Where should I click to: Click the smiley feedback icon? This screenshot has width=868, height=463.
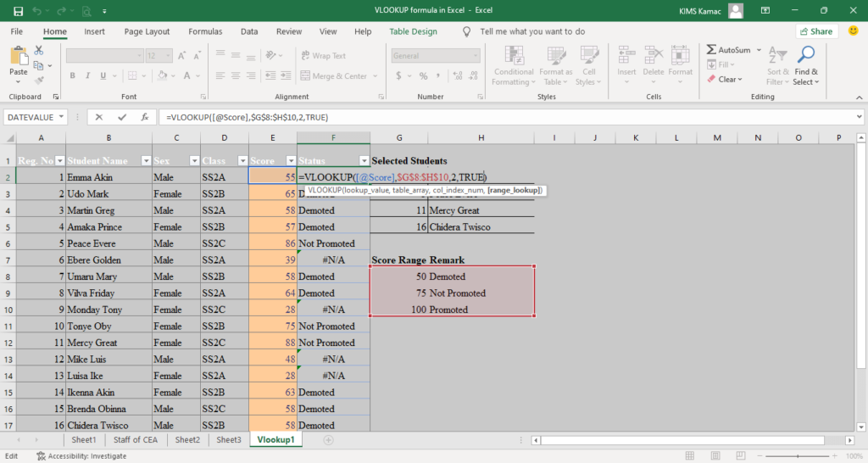click(853, 31)
